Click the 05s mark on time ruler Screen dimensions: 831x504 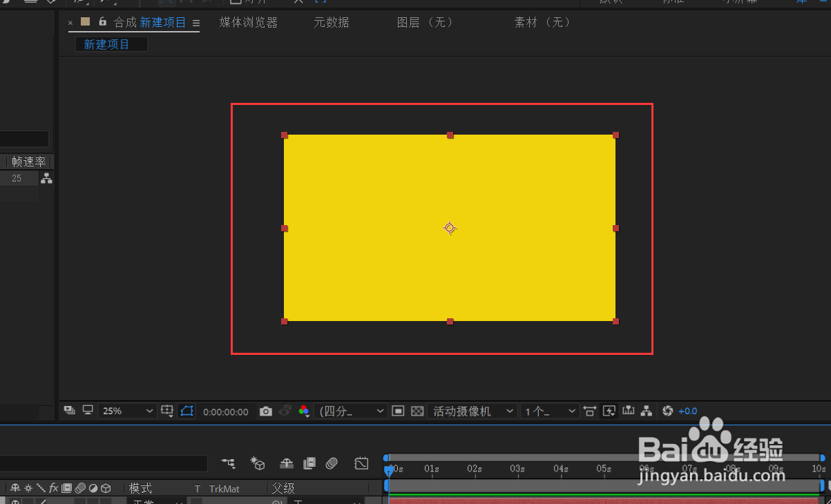(x=604, y=469)
